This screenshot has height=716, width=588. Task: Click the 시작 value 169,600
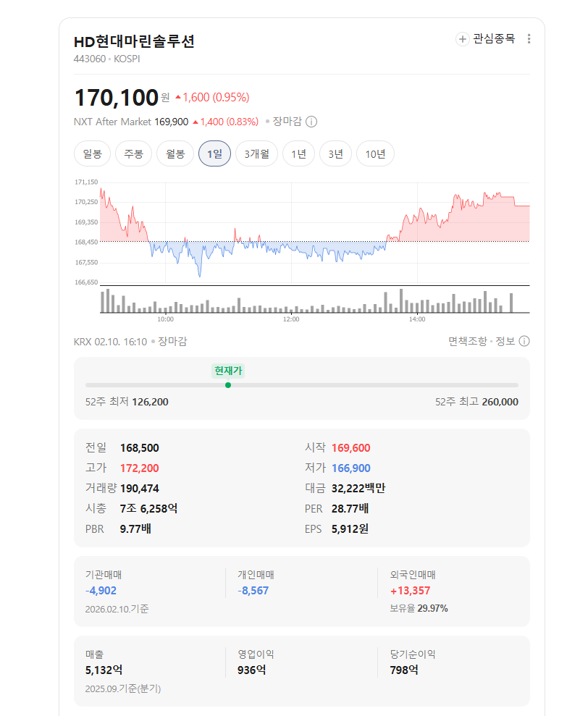[351, 448]
